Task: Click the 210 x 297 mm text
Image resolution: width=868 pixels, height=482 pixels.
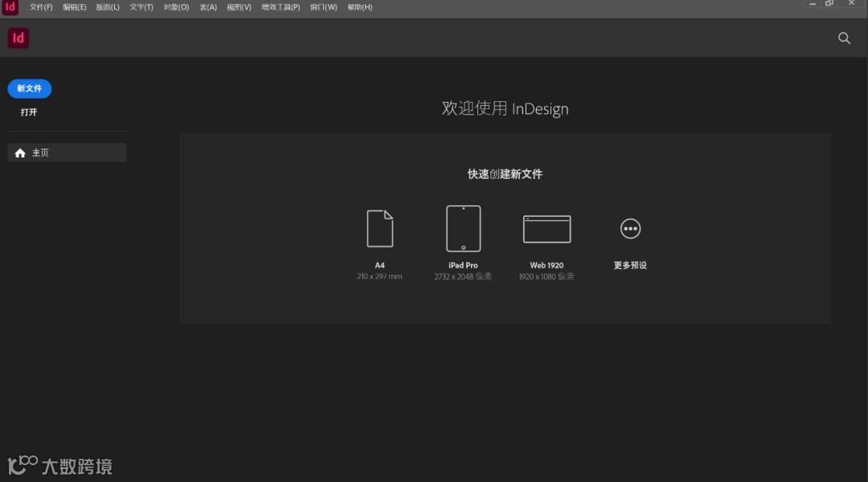Action: pos(379,276)
